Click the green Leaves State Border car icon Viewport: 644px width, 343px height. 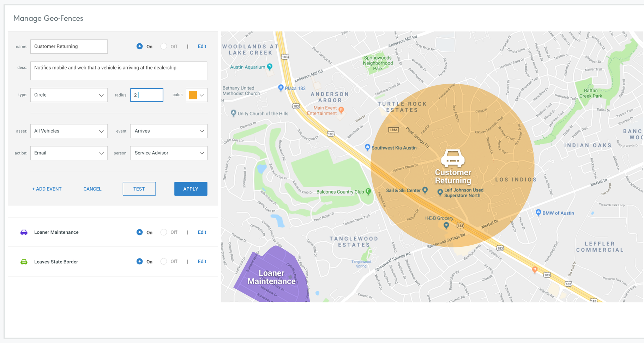point(24,262)
